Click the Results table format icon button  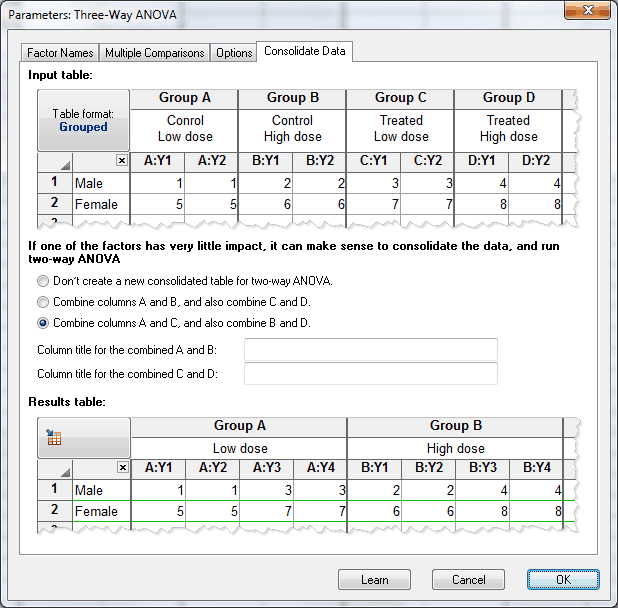(x=84, y=438)
